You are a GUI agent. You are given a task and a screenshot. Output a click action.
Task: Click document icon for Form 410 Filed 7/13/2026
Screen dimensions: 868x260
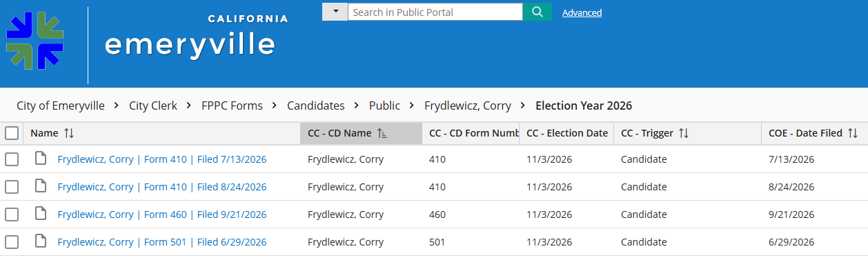point(41,159)
